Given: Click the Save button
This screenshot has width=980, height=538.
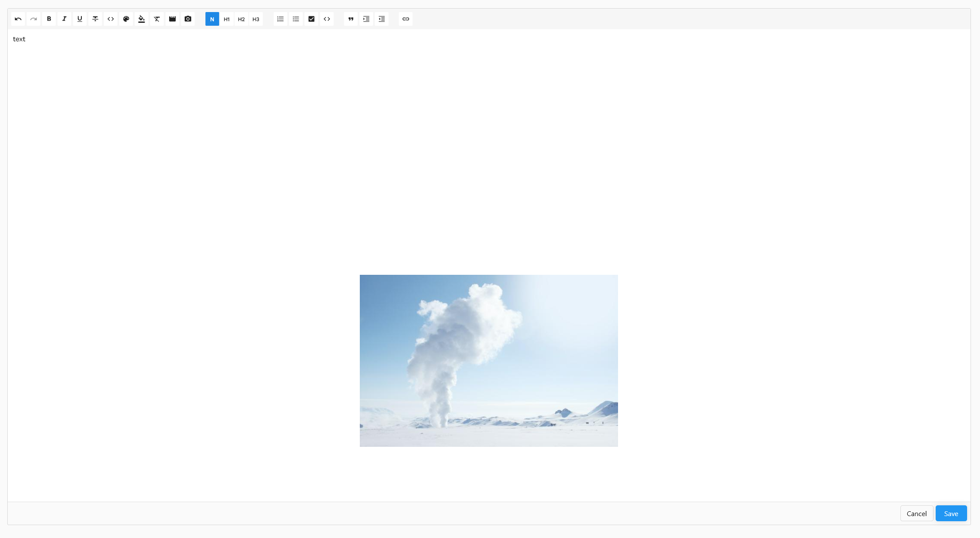Looking at the screenshot, I should pos(951,513).
